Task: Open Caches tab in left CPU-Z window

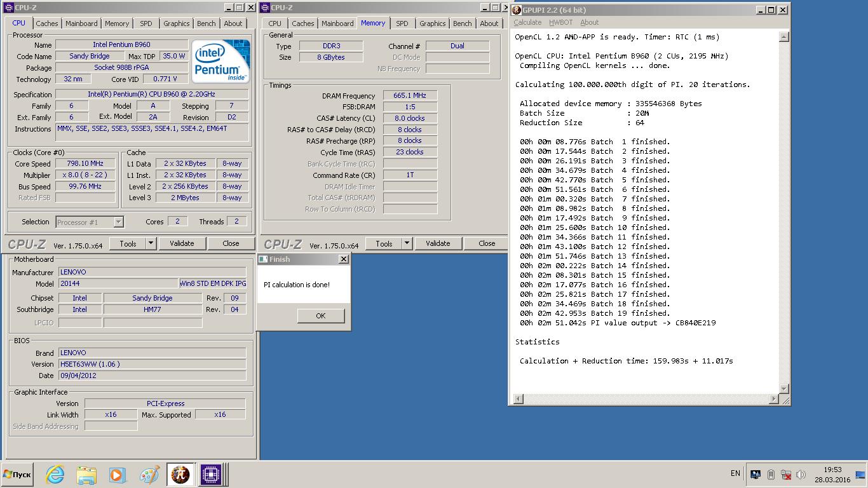Action: coord(46,24)
